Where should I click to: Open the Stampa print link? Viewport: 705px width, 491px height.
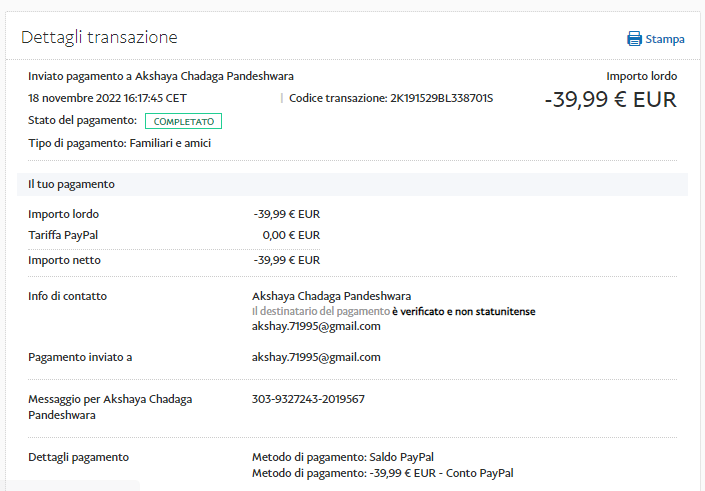(x=664, y=39)
